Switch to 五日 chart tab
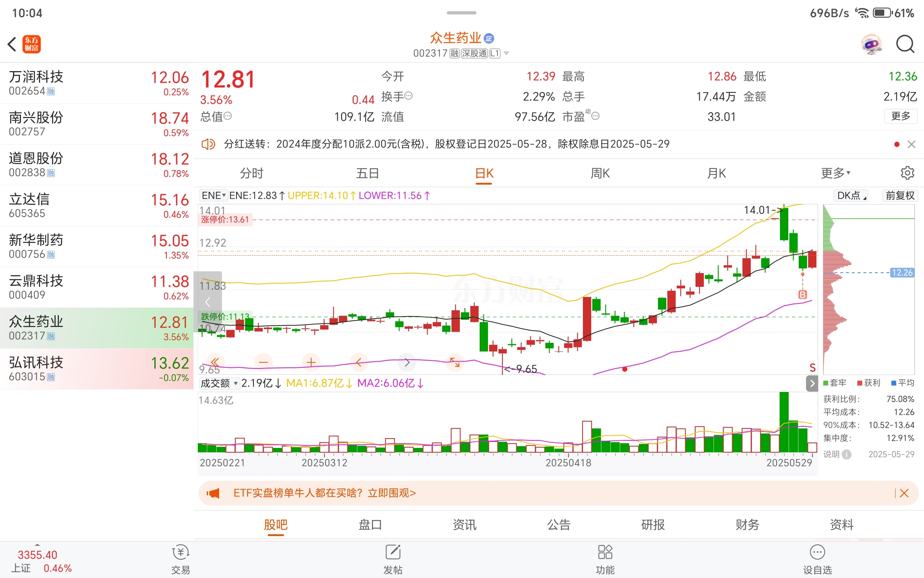 [368, 173]
